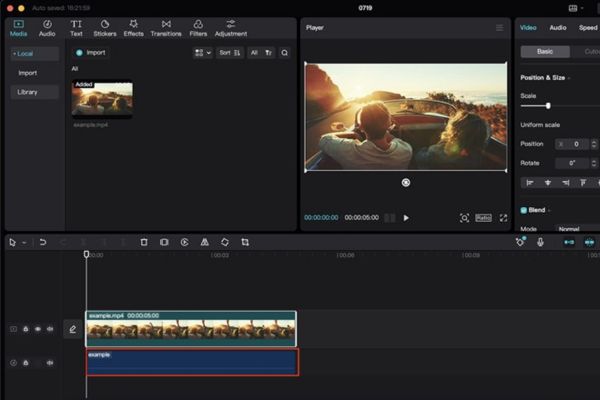Undo the last action
Screen dimensions: 600x400
click(43, 242)
